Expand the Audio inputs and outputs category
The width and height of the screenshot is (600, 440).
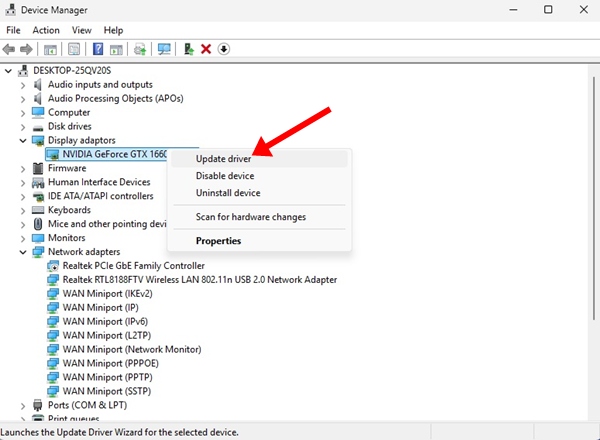(x=24, y=85)
